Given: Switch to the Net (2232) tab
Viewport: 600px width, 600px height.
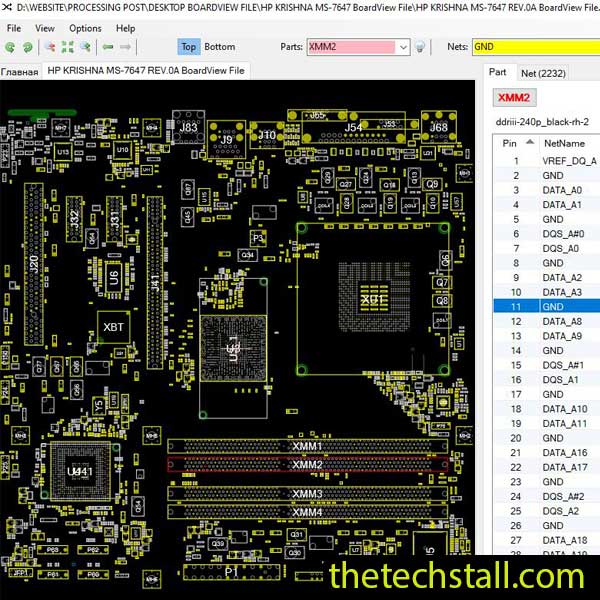Looking at the screenshot, I should [543, 73].
